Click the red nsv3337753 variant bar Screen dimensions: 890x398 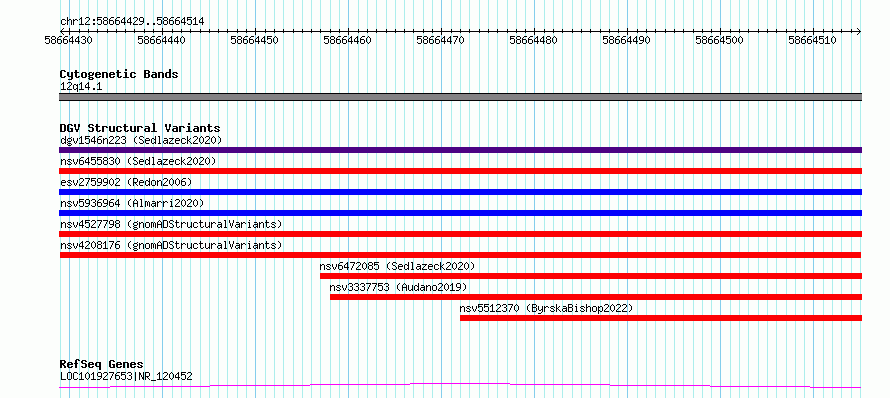point(596,297)
